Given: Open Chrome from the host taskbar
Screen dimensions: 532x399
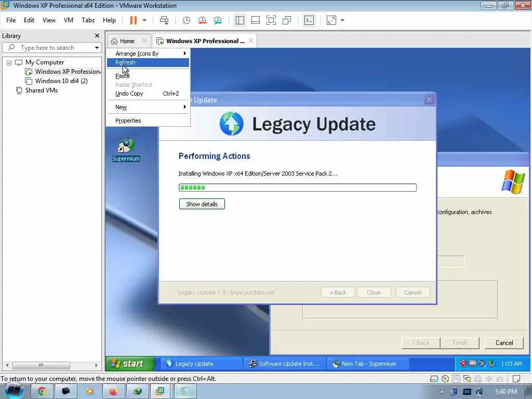Looking at the screenshot, I should (x=42, y=392).
